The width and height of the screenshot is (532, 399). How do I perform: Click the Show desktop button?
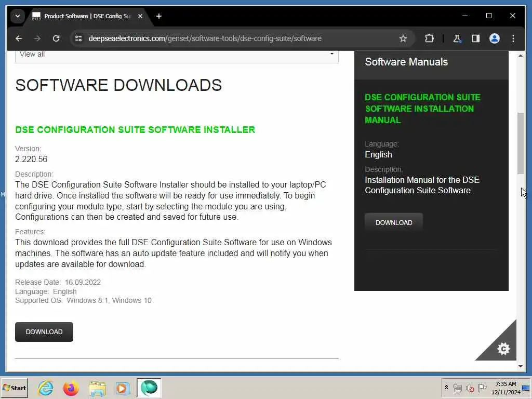526,388
